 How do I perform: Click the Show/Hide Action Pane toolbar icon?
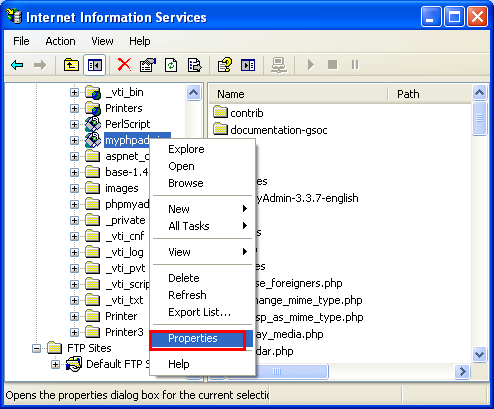pyautogui.click(x=248, y=65)
